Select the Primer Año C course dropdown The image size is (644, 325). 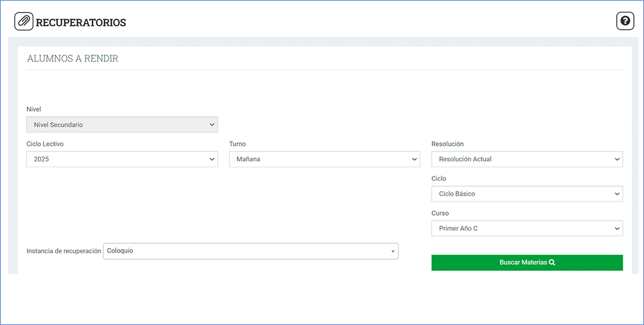pyautogui.click(x=527, y=228)
